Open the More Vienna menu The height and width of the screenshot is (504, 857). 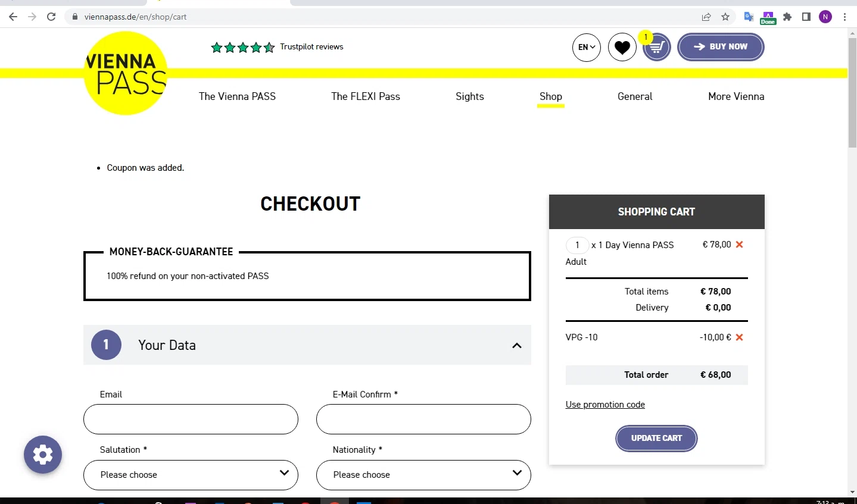[x=736, y=96]
